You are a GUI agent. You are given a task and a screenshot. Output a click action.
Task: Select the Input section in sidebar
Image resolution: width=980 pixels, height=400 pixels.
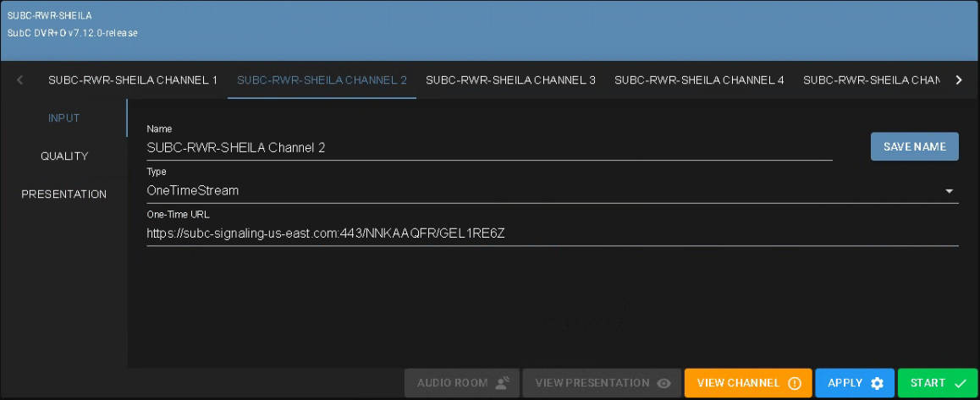point(64,118)
